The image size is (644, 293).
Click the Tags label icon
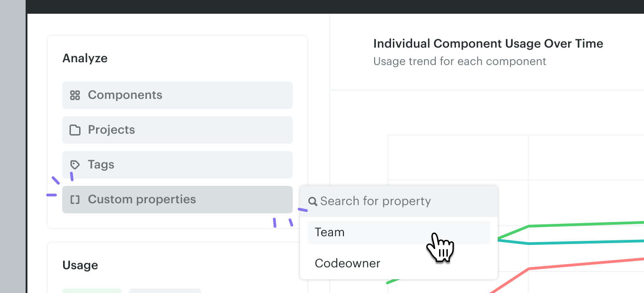(x=75, y=165)
